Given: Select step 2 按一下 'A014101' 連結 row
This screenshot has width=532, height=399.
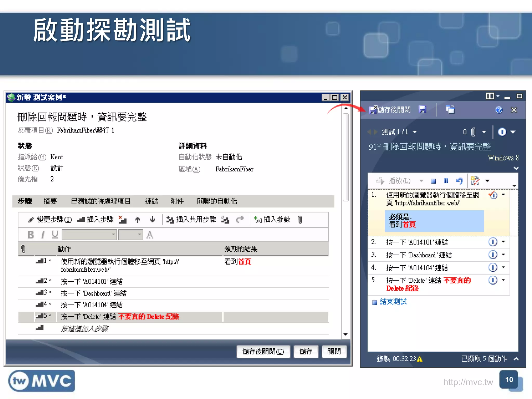Looking at the screenshot, I should 173,282.
